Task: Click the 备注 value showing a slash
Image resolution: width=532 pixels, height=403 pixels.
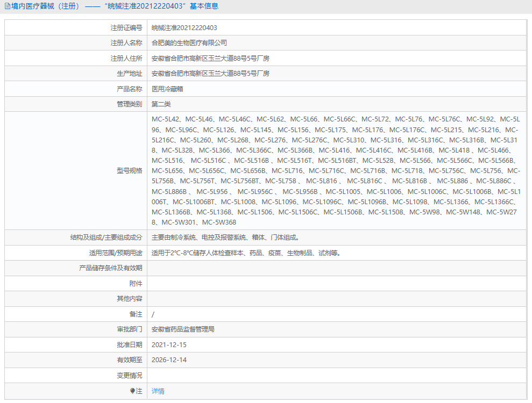Action: (x=153, y=313)
